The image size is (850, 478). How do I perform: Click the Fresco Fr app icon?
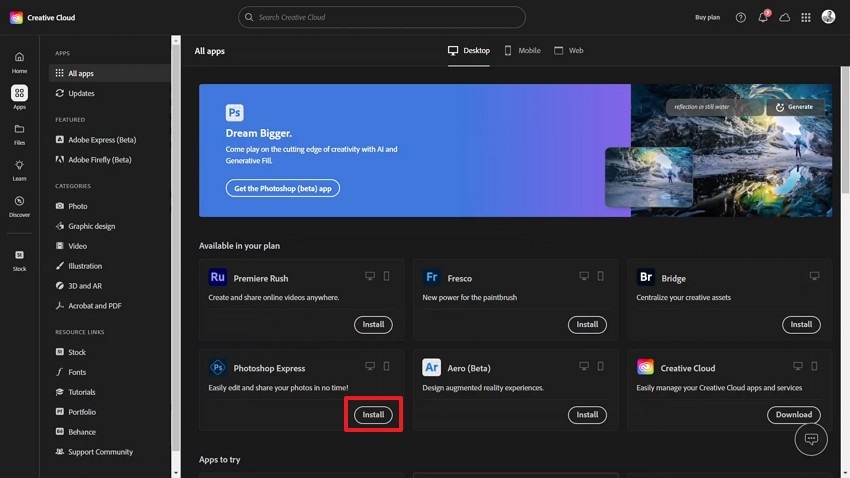(x=432, y=277)
